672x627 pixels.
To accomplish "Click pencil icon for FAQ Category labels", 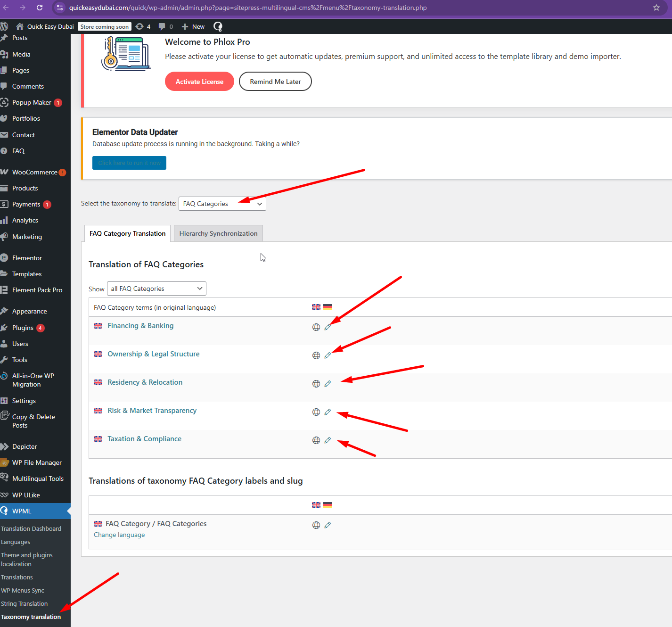I will pos(328,525).
